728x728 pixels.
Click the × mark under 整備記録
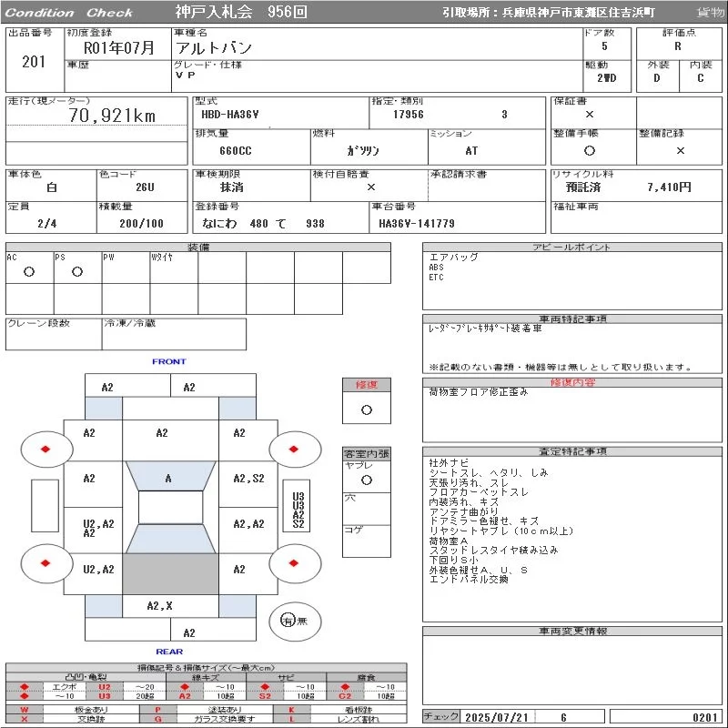[680, 150]
